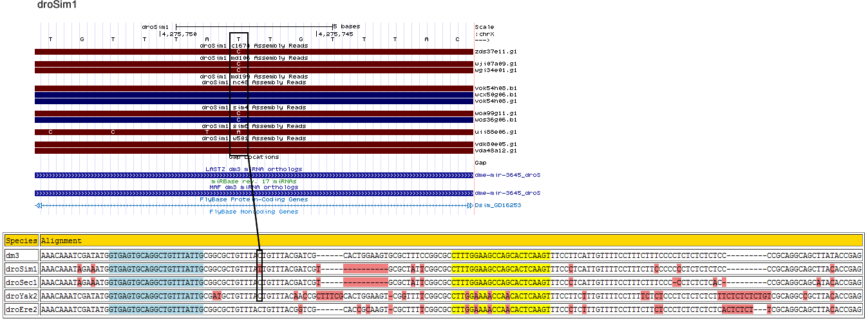Open the Dsim_GD16253 gene label
Viewport: 868px width, 321px height.
click(x=498, y=205)
